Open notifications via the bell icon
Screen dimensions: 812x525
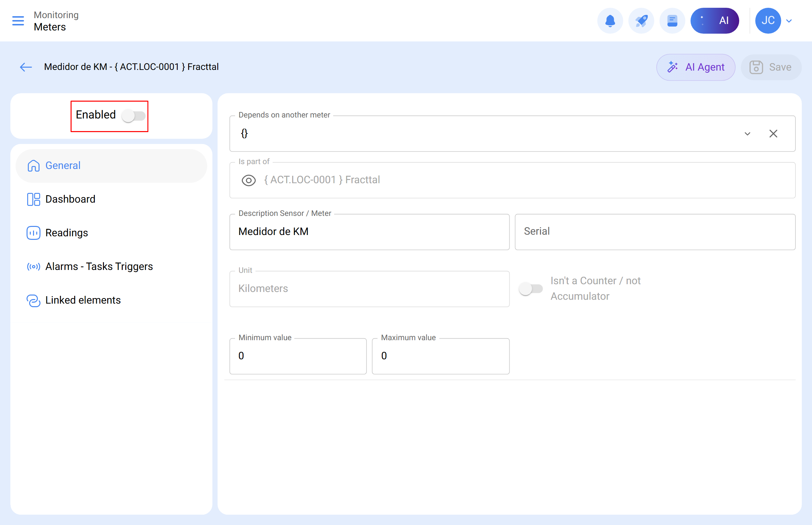click(610, 20)
